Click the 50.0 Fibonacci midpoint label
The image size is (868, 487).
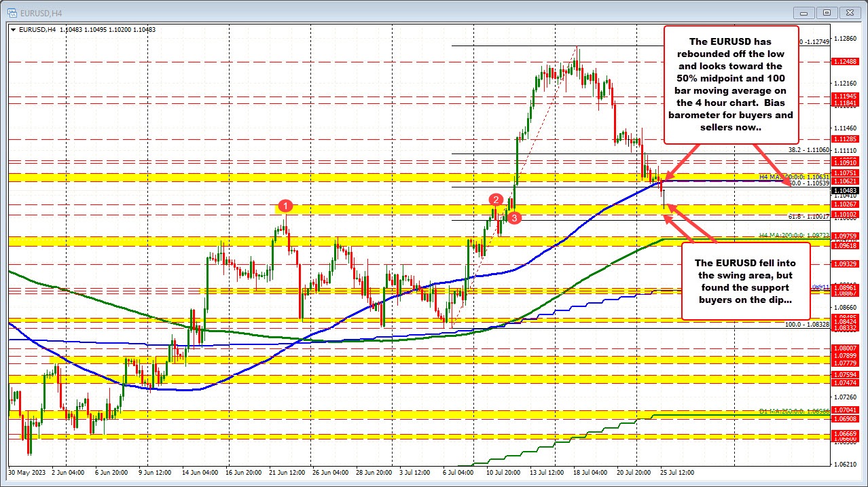click(808, 183)
